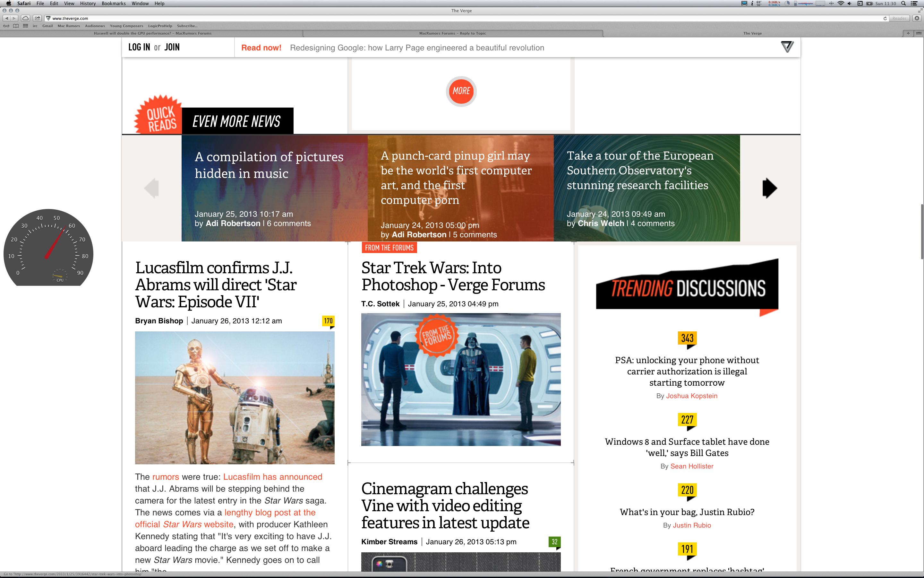Click Safari's forward navigation arrow
924x578 pixels.
click(x=14, y=18)
